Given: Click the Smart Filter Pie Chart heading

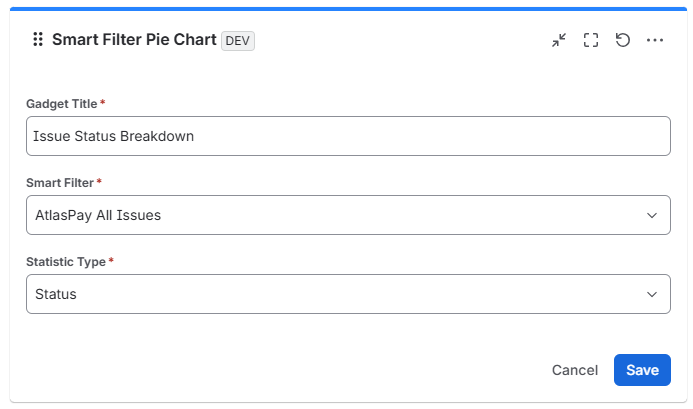Looking at the screenshot, I should click(x=134, y=40).
